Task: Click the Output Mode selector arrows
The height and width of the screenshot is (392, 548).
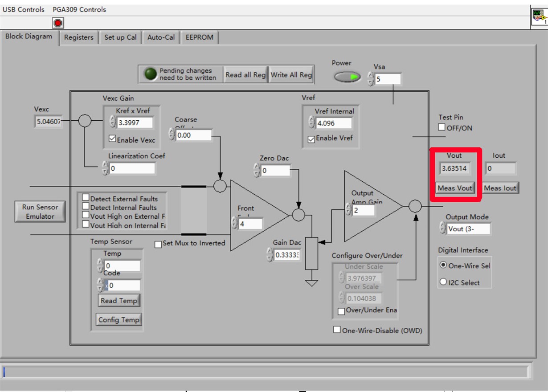Action: click(442, 229)
